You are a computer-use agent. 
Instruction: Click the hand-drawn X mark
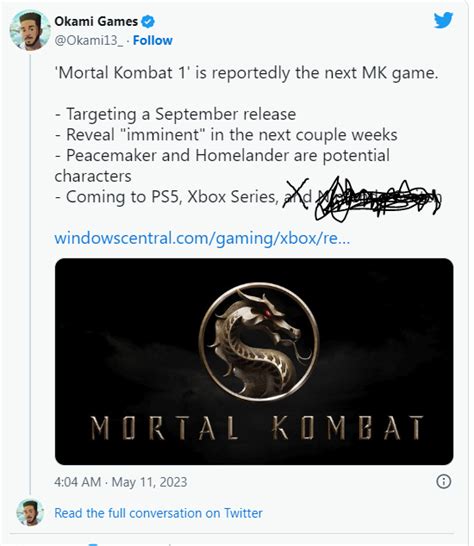tap(296, 193)
